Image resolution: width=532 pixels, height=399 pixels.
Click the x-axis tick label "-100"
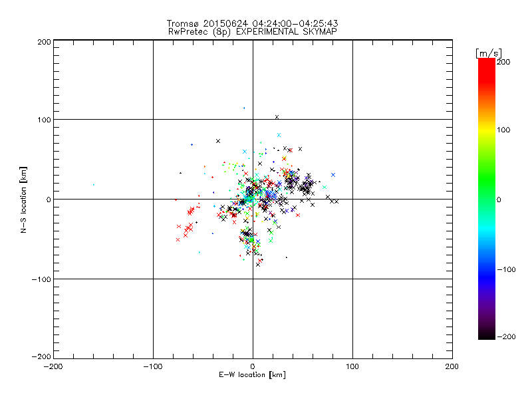tap(153, 367)
